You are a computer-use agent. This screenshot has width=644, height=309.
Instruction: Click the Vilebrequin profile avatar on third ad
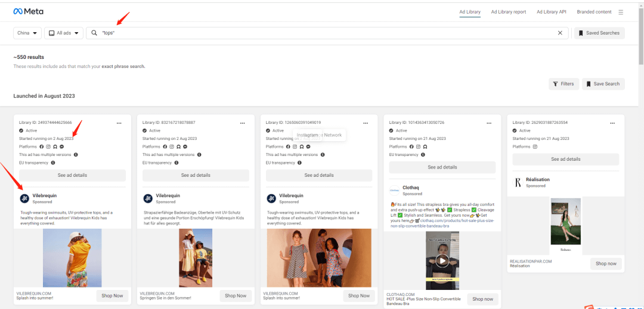[x=271, y=198]
